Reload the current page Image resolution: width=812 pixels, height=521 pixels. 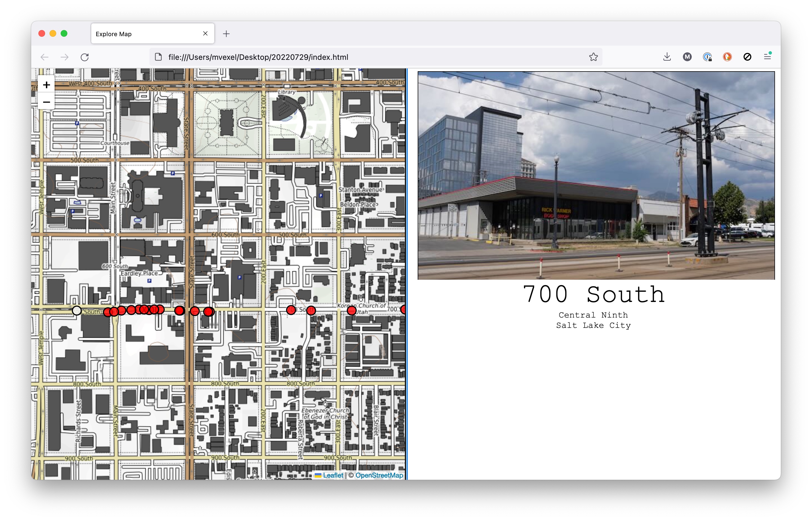click(x=85, y=57)
